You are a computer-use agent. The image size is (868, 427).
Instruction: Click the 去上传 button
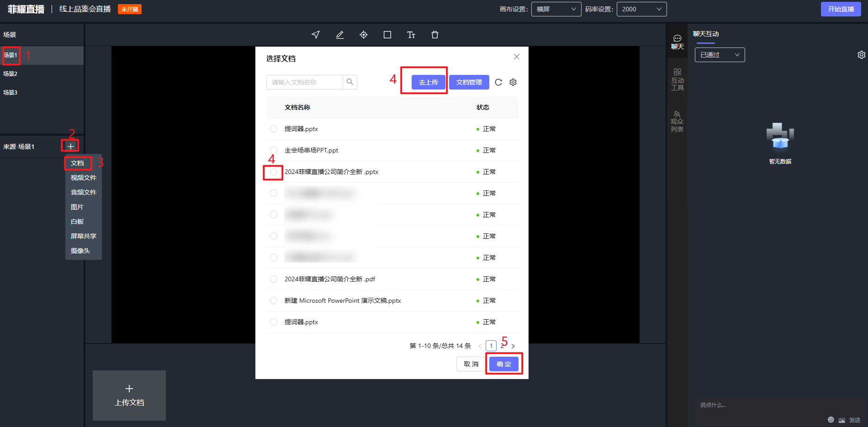pyautogui.click(x=428, y=82)
